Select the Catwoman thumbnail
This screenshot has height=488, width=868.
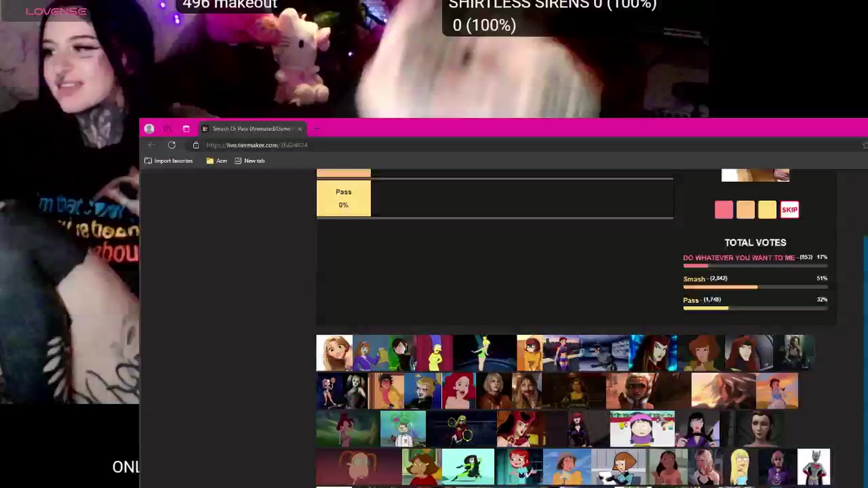pos(604,353)
